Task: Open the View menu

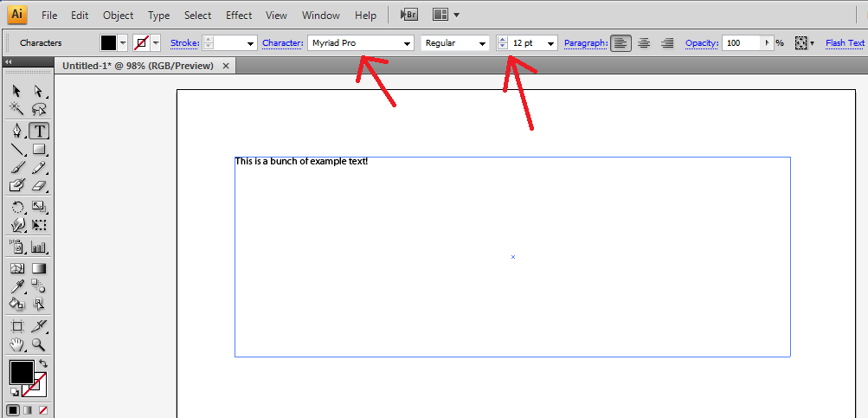Action: click(276, 16)
